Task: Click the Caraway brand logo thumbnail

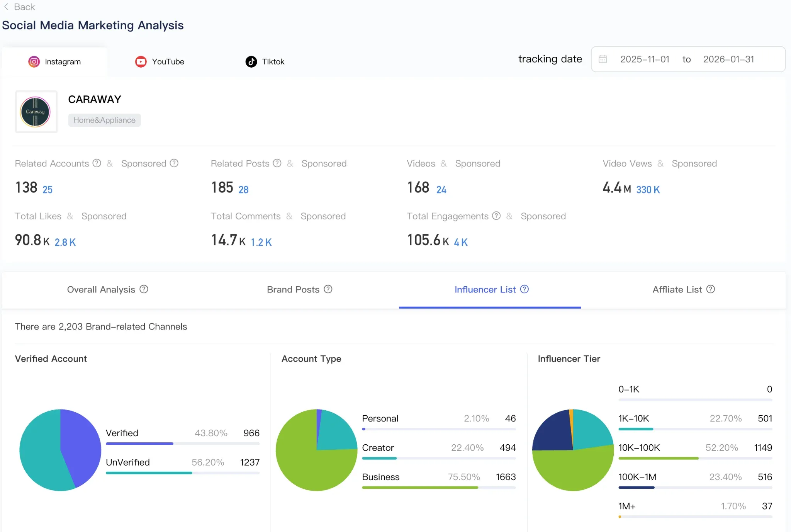Action: (x=36, y=112)
